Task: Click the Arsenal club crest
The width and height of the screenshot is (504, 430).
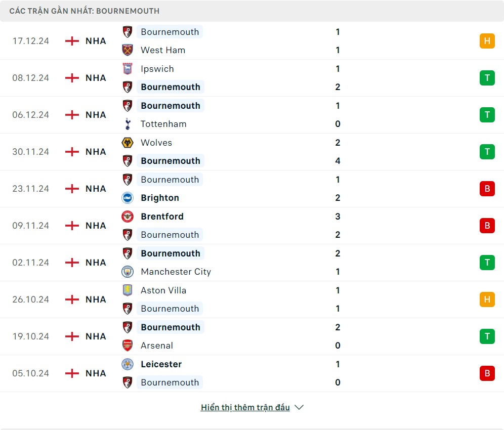Action: [x=128, y=346]
